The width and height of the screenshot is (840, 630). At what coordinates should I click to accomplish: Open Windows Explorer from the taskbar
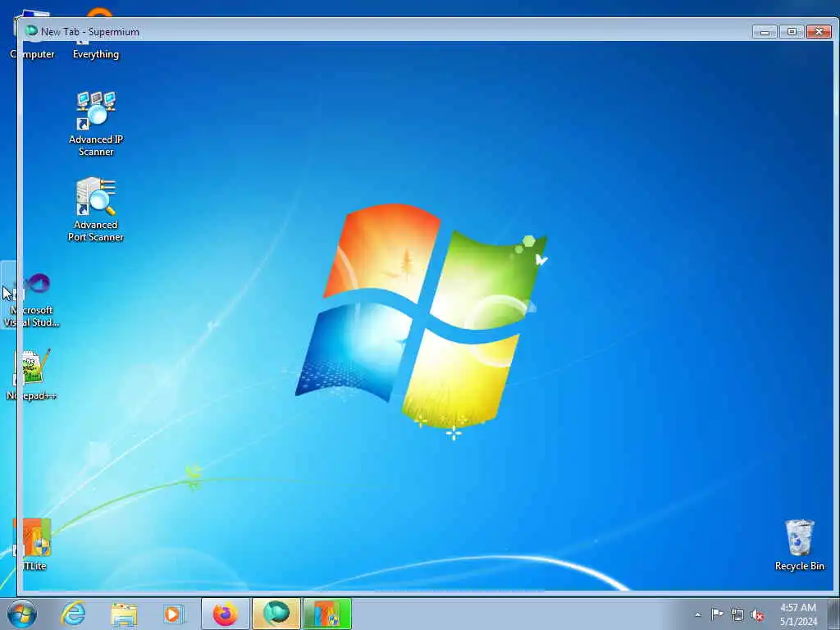pos(124,614)
